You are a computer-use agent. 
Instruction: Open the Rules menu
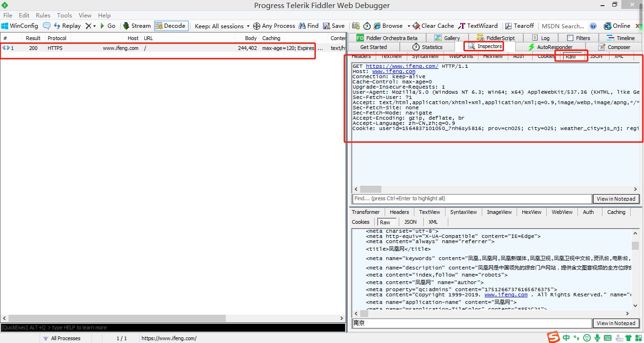(x=43, y=15)
